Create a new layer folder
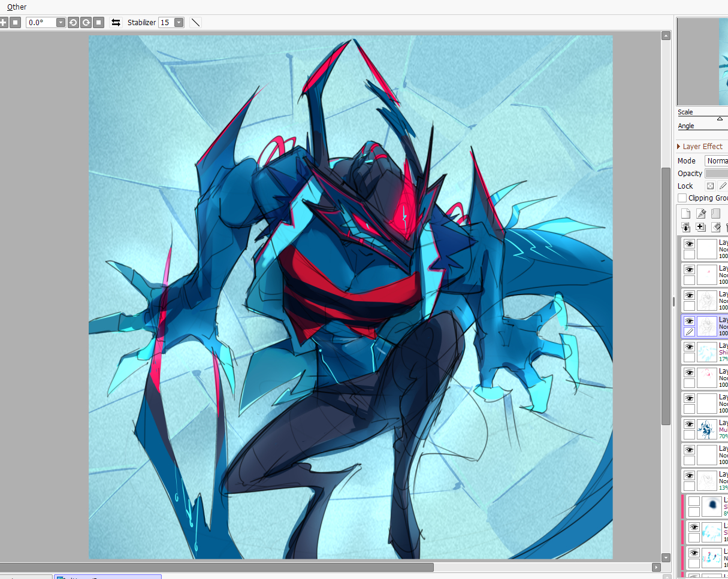The height and width of the screenshot is (579, 728). click(715, 214)
